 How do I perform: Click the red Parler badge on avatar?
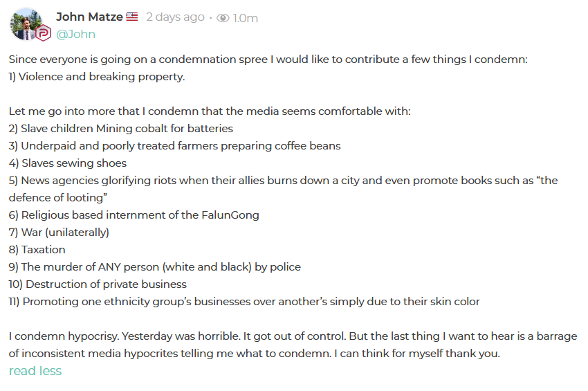(43, 33)
